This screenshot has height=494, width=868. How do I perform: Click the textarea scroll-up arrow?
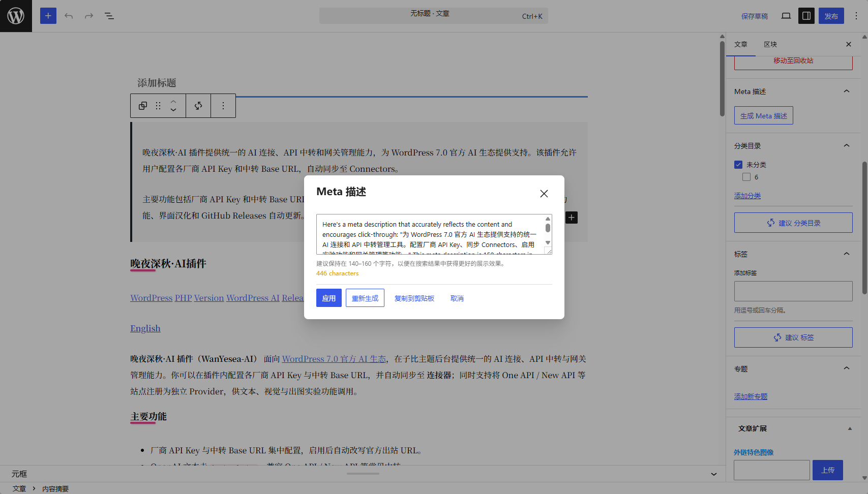548,219
